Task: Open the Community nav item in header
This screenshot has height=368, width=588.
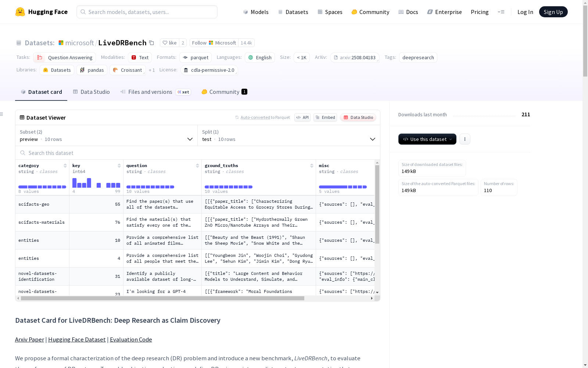Action: pyautogui.click(x=370, y=12)
